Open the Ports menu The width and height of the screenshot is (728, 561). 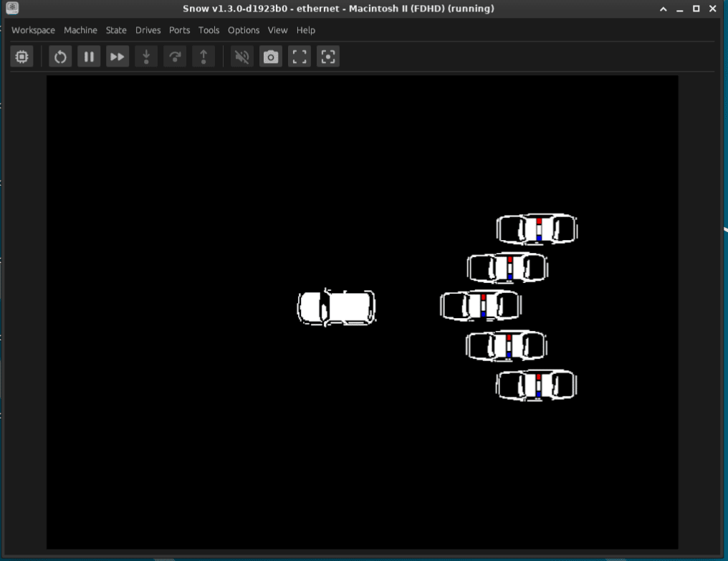(x=180, y=30)
